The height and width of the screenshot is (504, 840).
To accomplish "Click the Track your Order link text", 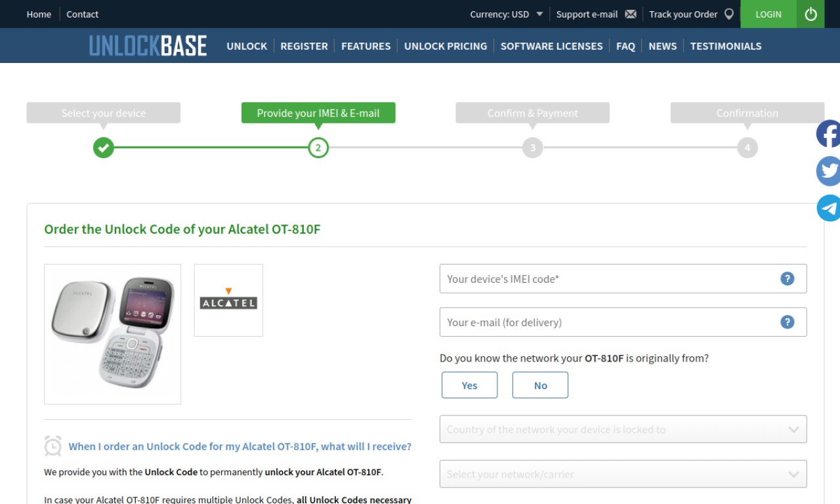I will (x=683, y=14).
